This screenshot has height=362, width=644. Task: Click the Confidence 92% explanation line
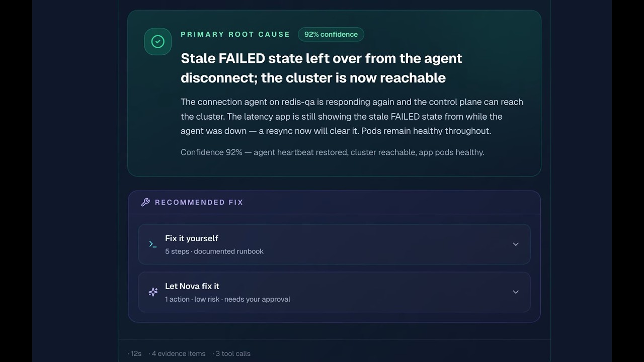[x=332, y=152]
